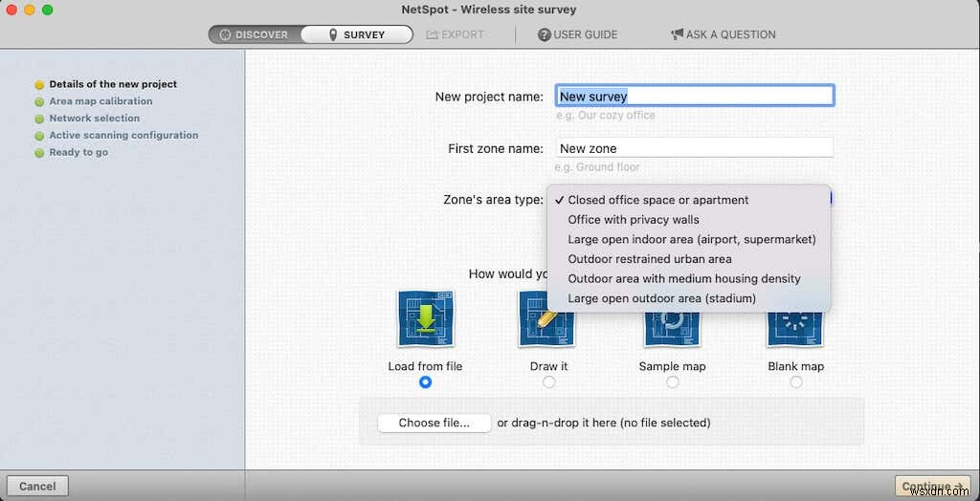The image size is (980, 501).
Task: Click the Sample map blueprint icon
Action: tap(673, 328)
